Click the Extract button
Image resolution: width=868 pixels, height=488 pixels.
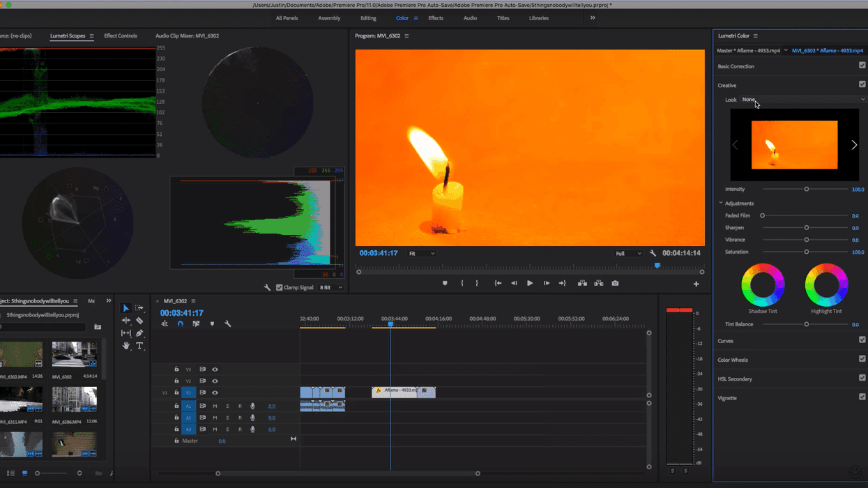[x=598, y=284]
